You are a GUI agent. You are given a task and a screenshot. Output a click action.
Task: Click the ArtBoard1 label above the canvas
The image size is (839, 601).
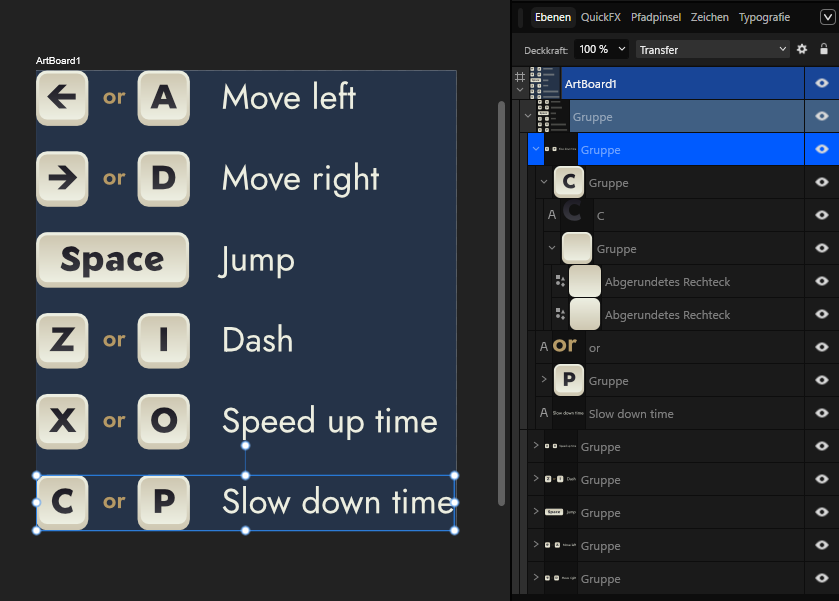pyautogui.click(x=58, y=60)
